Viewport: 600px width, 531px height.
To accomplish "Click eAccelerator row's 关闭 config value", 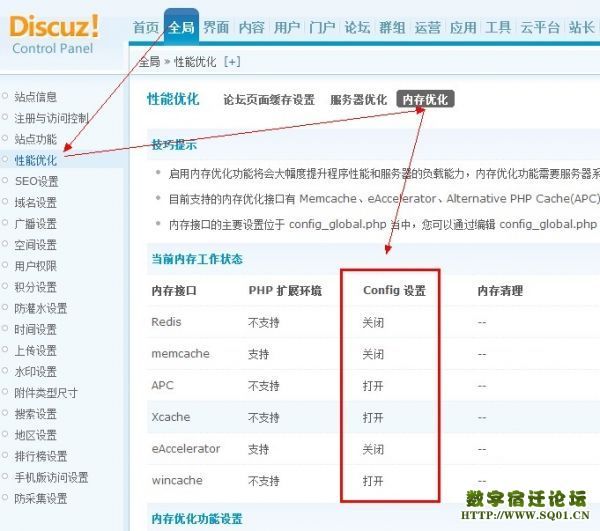I will coord(373,449).
